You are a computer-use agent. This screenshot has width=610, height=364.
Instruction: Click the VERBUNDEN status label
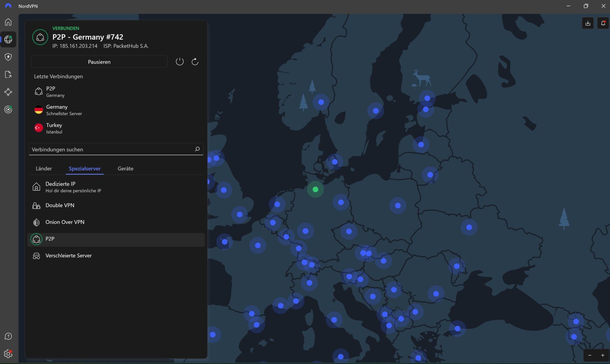click(66, 28)
